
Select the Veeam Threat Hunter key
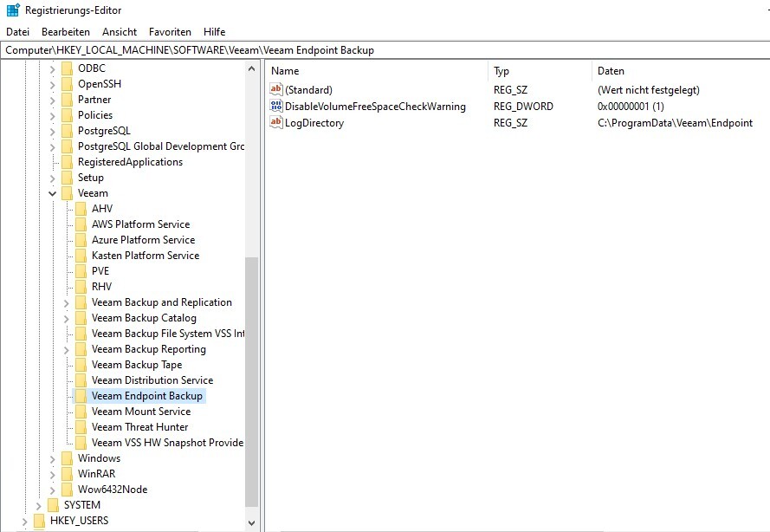(139, 427)
